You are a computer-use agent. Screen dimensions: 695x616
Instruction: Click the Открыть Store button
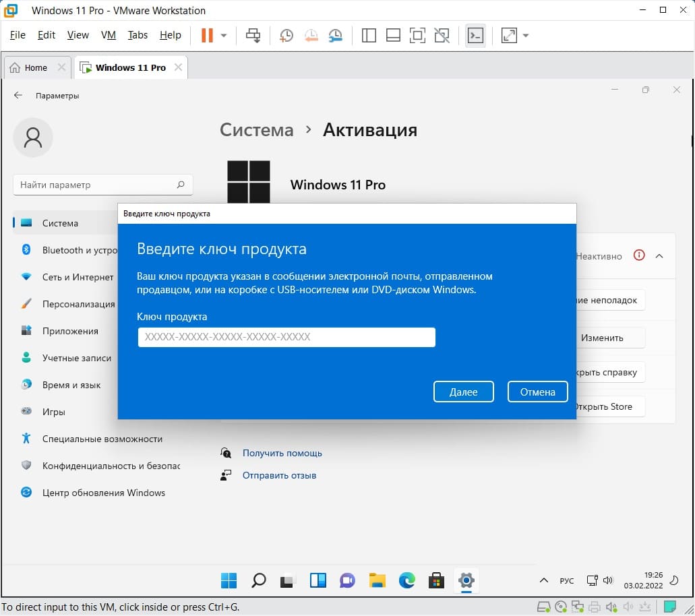click(611, 406)
